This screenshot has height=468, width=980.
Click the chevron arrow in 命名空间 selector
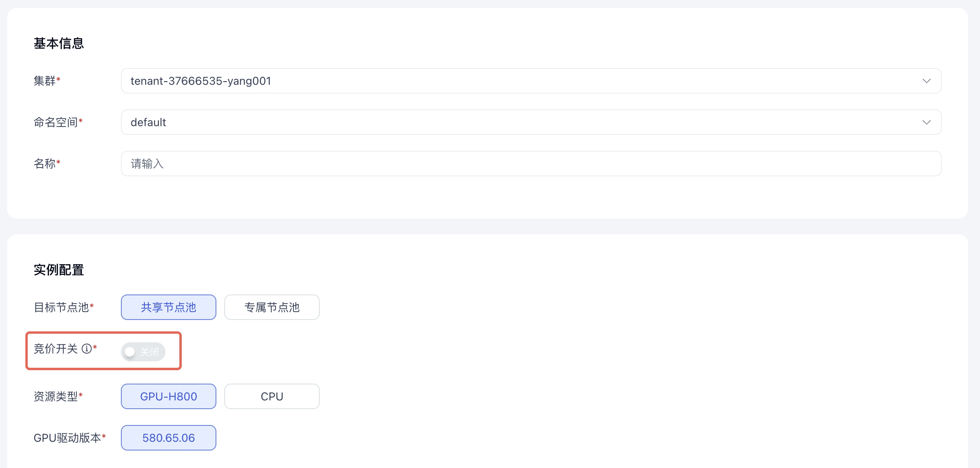[926, 123]
